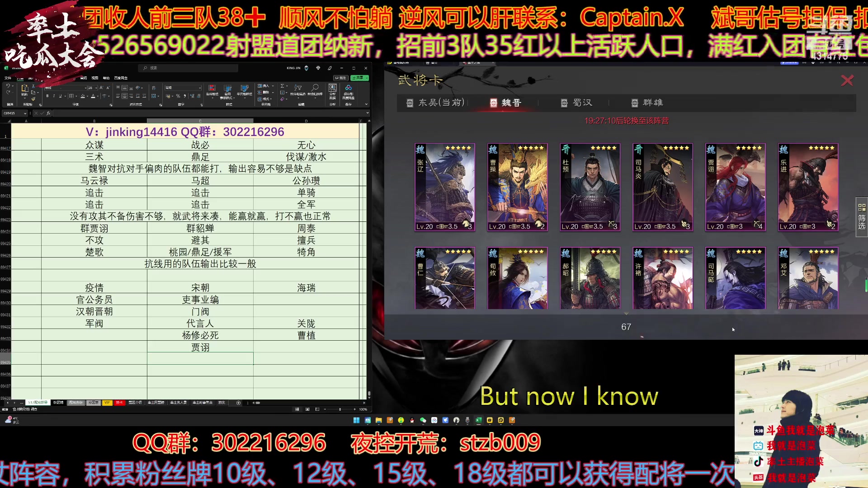Expand the Format cells dropdown
Viewport: 868px width, 488px height.
(271, 99)
